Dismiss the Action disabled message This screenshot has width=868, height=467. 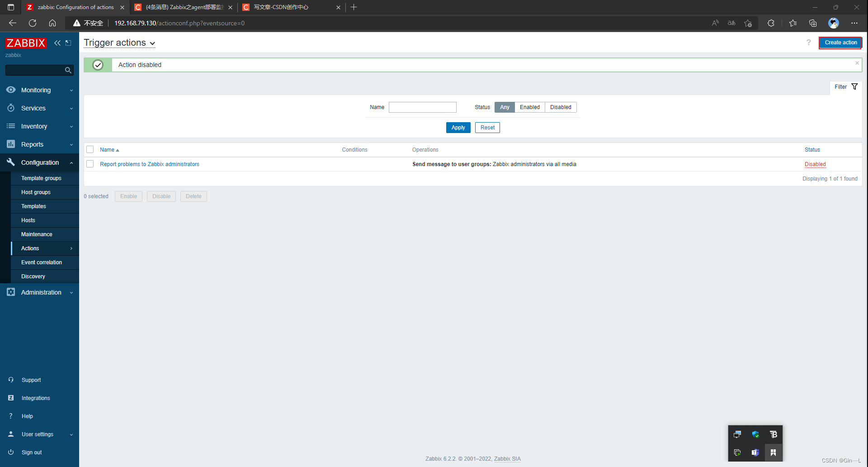point(857,63)
